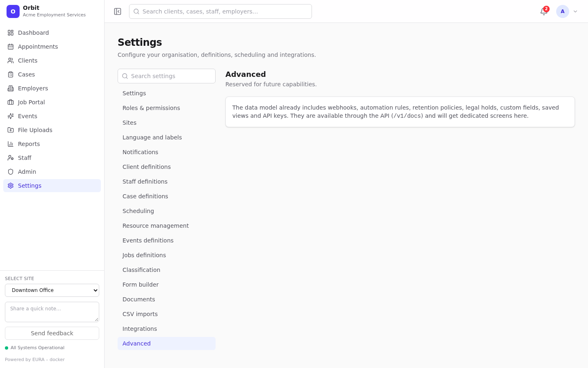The image size is (588, 368).
Task: Click the Admin shield icon
Action: pos(11,172)
